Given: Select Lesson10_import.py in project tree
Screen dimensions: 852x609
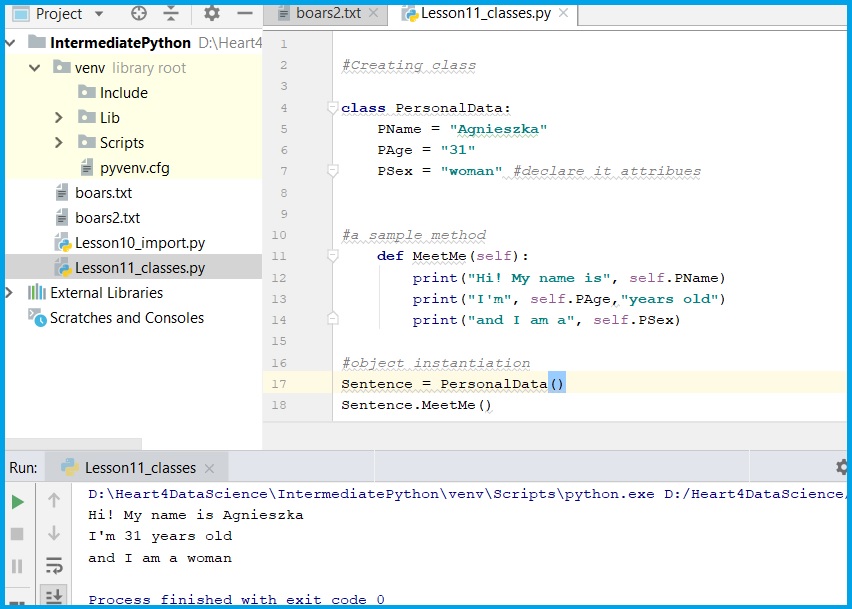Looking at the screenshot, I should 139,243.
